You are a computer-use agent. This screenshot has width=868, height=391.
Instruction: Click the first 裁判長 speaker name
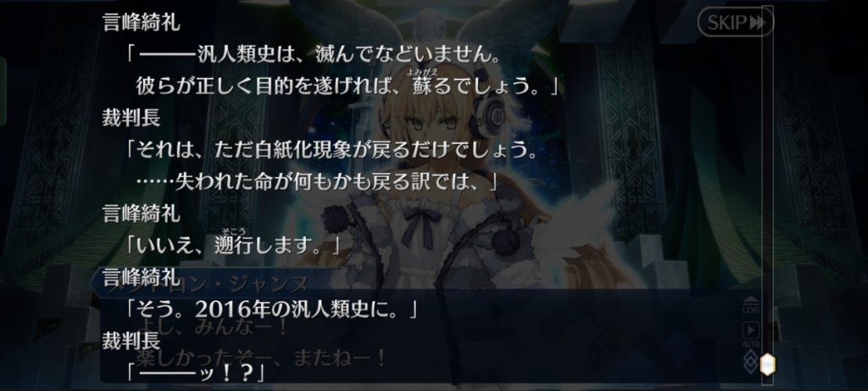point(131,118)
